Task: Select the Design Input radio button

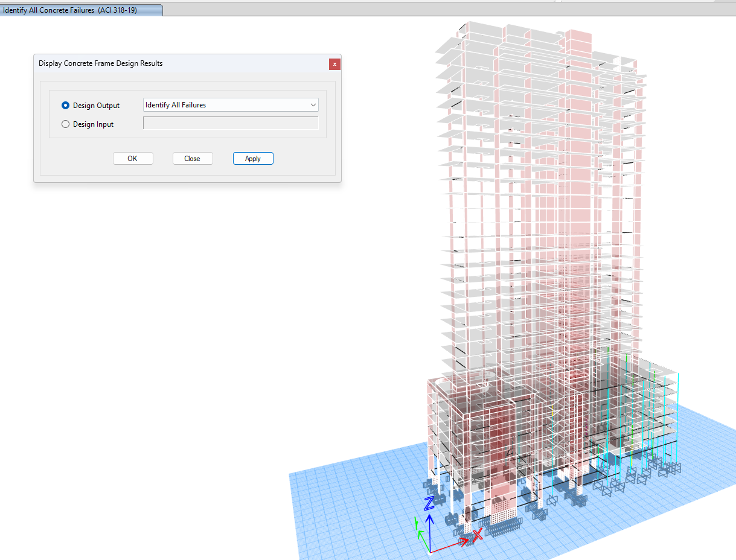Action: coord(66,124)
